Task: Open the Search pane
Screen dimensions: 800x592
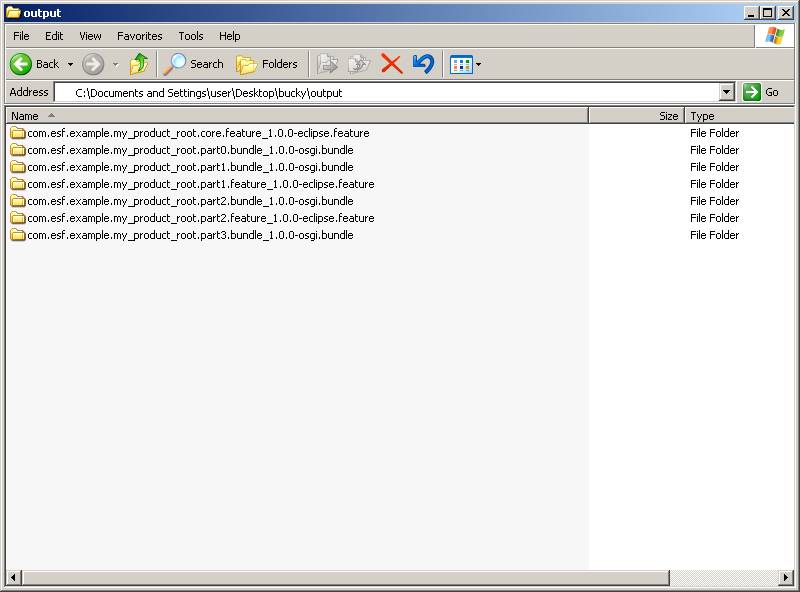Action: coord(193,64)
